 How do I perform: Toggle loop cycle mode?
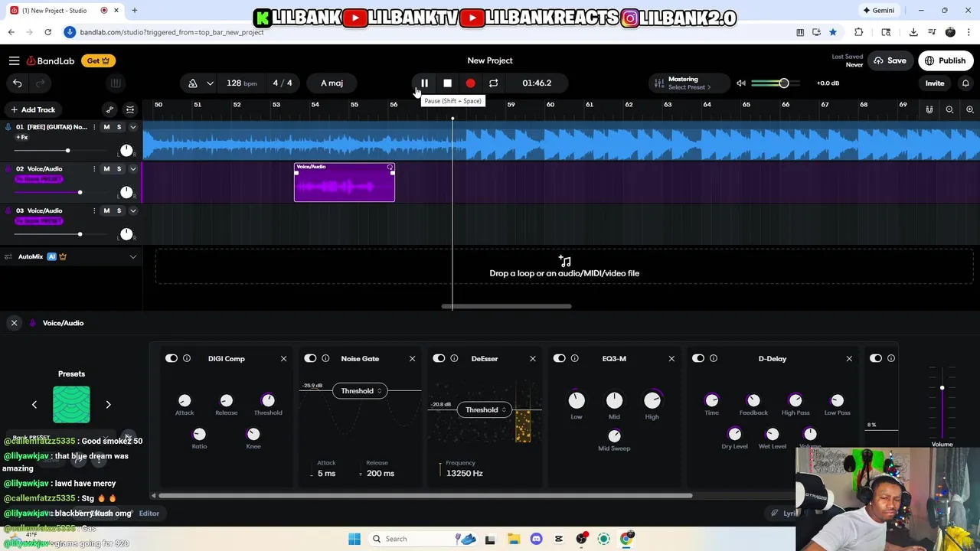[493, 83]
